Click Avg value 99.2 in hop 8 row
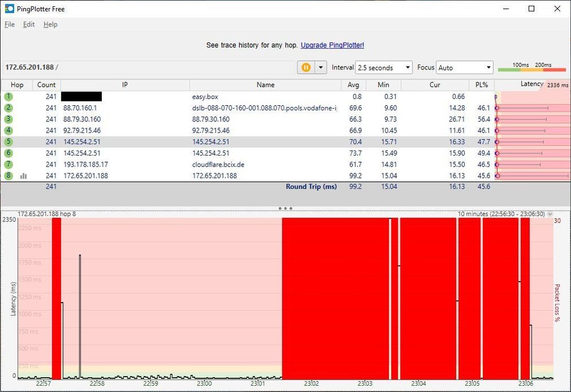The width and height of the screenshot is (571, 392). 355,176
